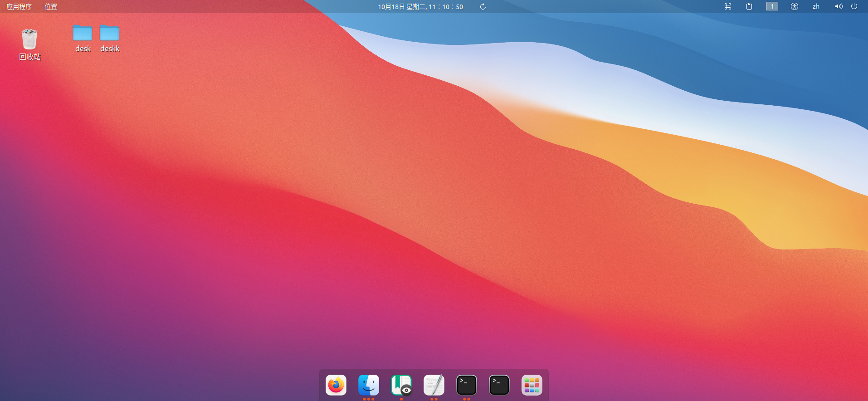The image size is (868, 401).
Task: Select the desk folder
Action: (83, 33)
